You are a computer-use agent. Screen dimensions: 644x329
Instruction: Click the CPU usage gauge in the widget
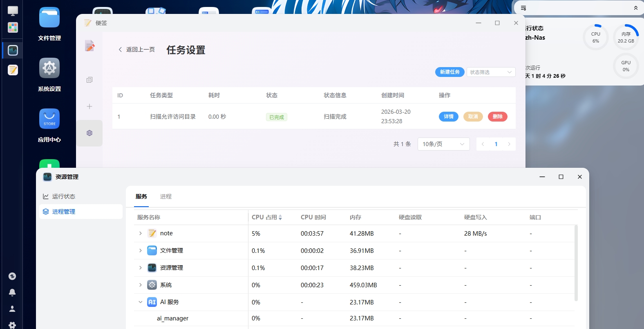596,37
